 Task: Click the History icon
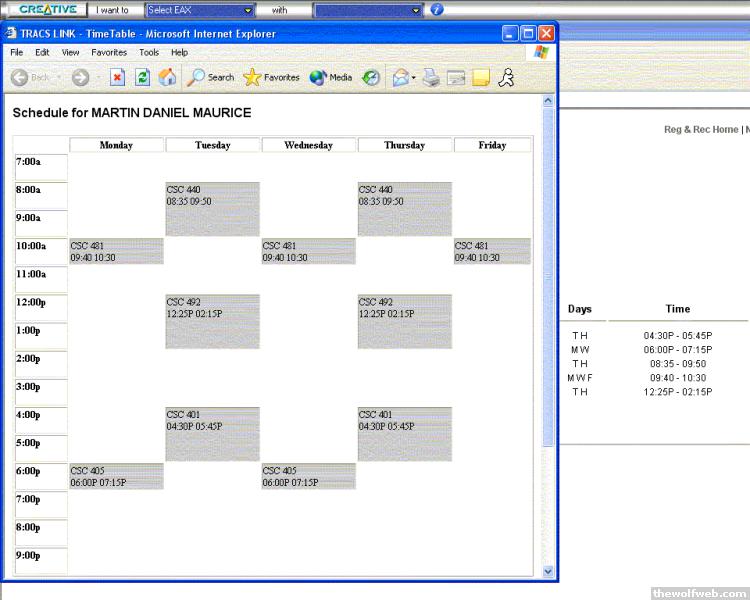[371, 77]
